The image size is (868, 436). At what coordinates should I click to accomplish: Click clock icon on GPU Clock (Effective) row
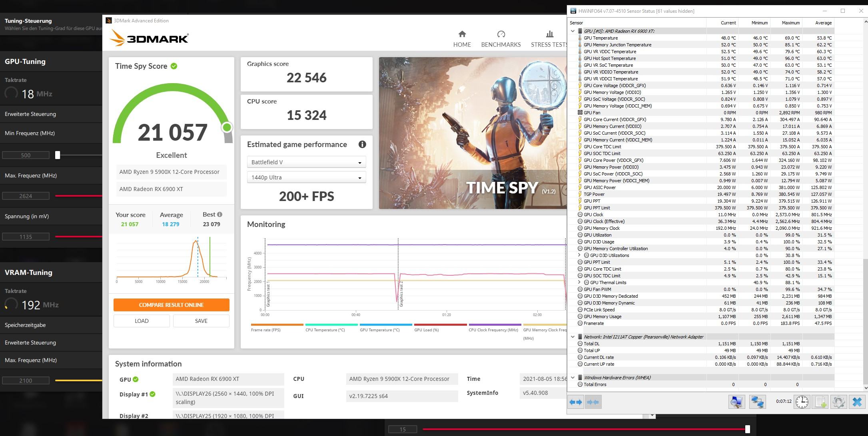(580, 221)
